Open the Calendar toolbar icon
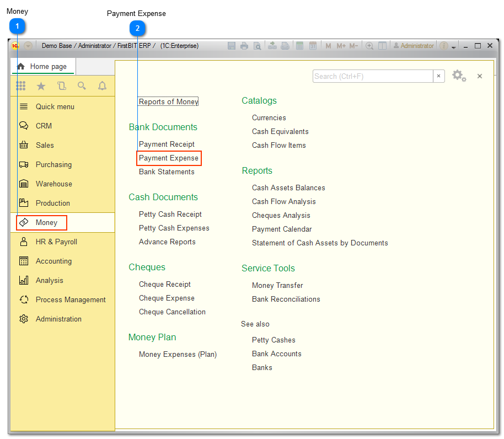The height and width of the screenshot is (439, 504). (x=313, y=45)
